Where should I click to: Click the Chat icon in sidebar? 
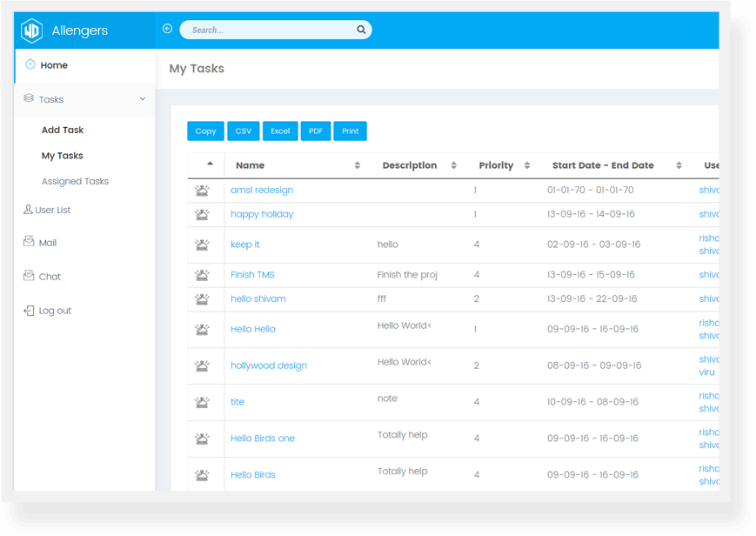[x=29, y=277]
